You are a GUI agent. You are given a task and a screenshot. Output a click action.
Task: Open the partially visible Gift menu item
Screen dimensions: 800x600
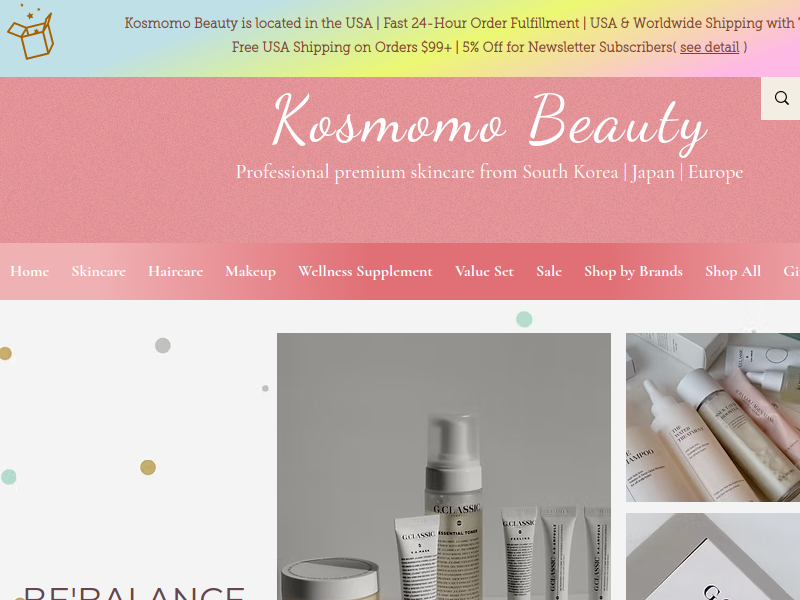pos(791,271)
